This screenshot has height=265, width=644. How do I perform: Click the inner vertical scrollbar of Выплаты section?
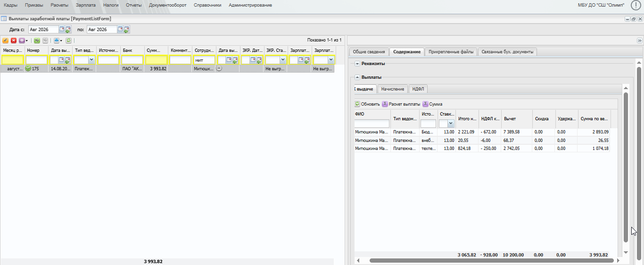coord(626,167)
